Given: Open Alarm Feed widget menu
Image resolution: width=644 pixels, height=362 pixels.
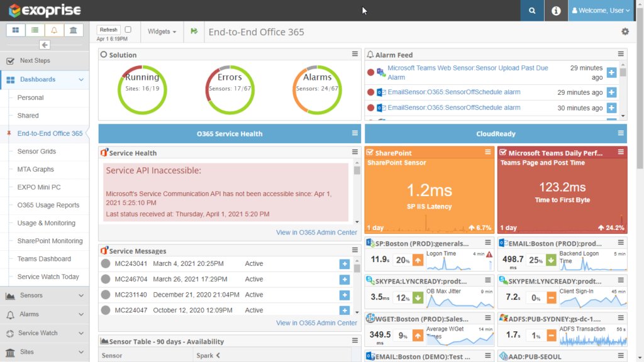Looking at the screenshot, I should click(x=621, y=54).
